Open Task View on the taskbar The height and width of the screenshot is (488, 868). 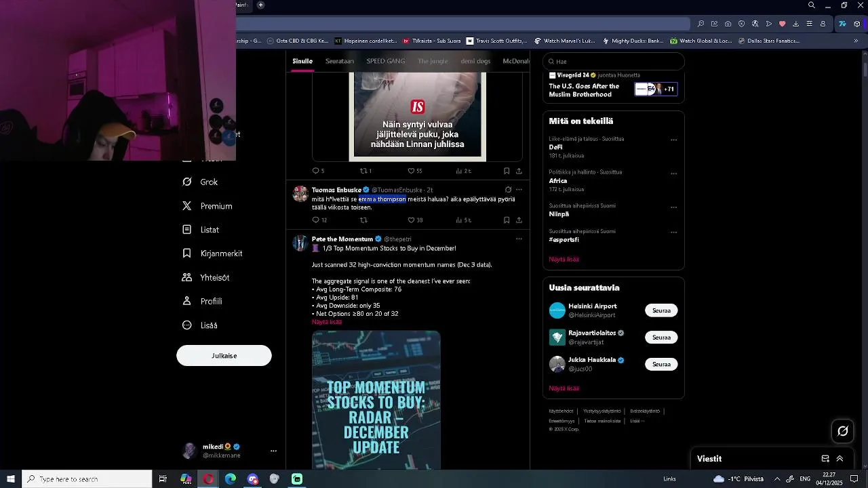click(163, 479)
